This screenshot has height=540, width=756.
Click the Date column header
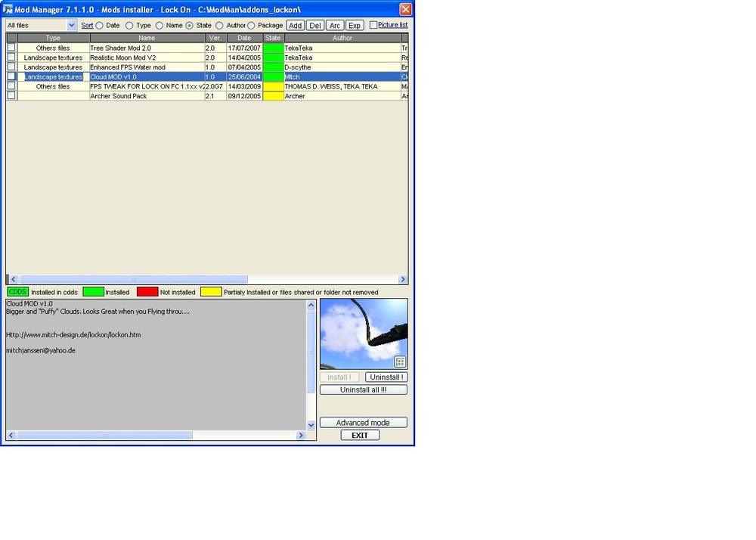click(x=244, y=38)
